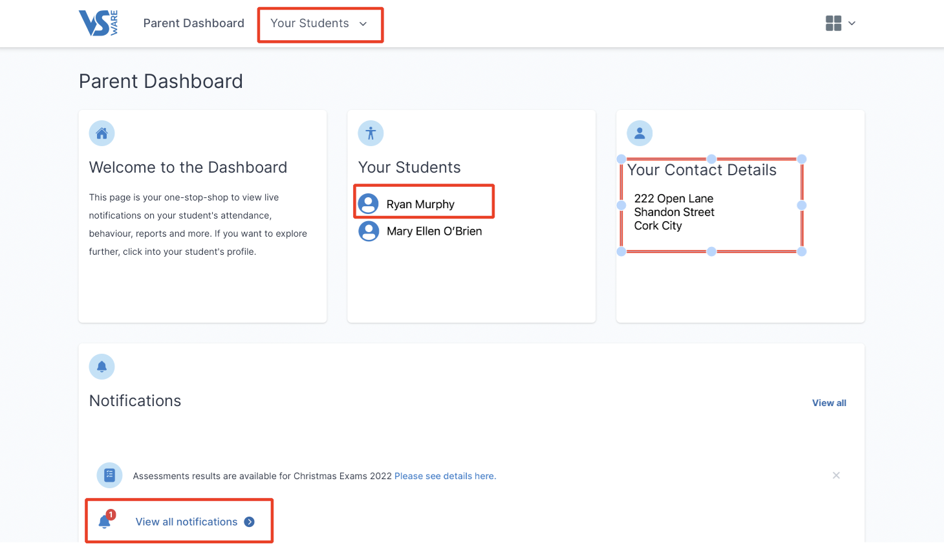Click the Cork City address line
Viewport: 944px width, 560px height.
click(658, 226)
